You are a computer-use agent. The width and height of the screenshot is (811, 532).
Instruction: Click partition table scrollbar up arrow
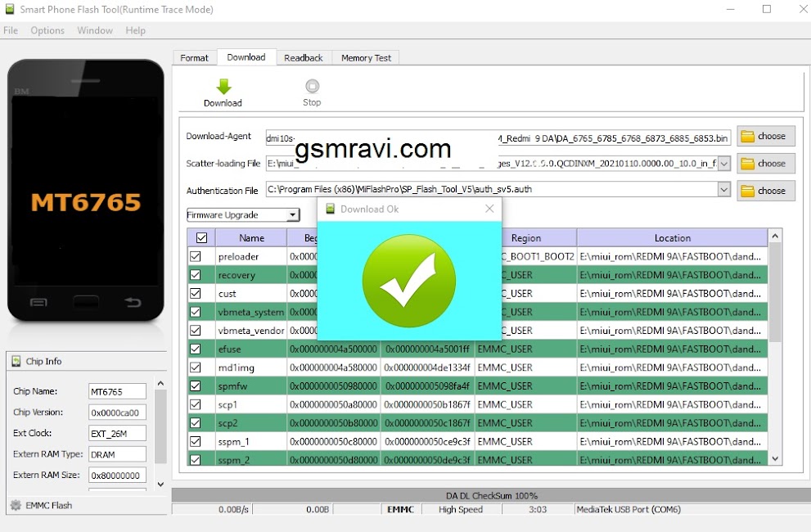[x=775, y=236]
